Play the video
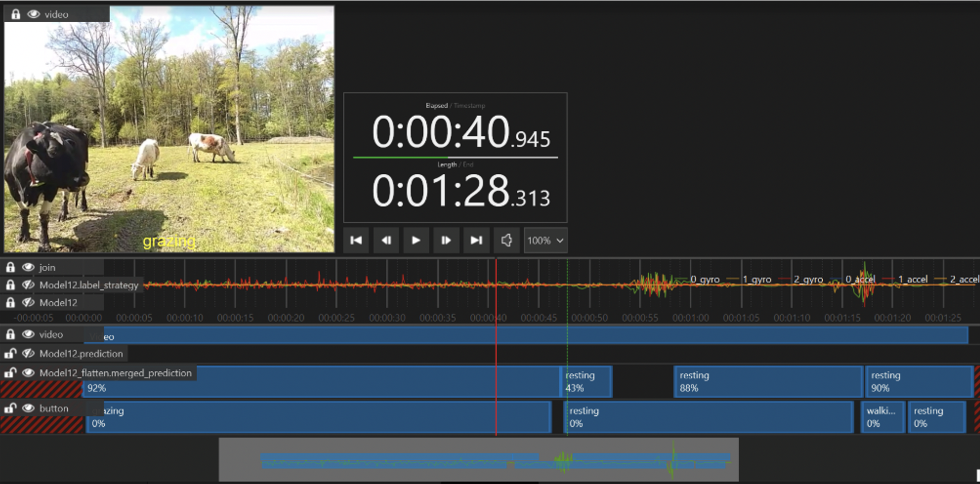This screenshot has height=484, width=980. click(x=416, y=240)
